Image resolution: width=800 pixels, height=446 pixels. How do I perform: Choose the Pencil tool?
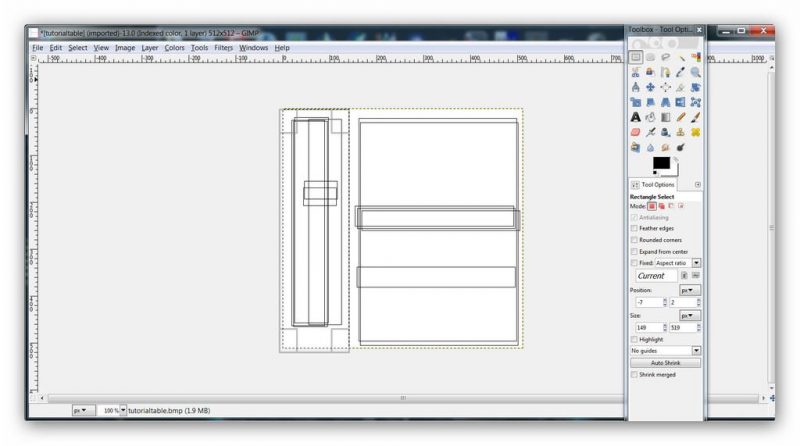pos(680,117)
